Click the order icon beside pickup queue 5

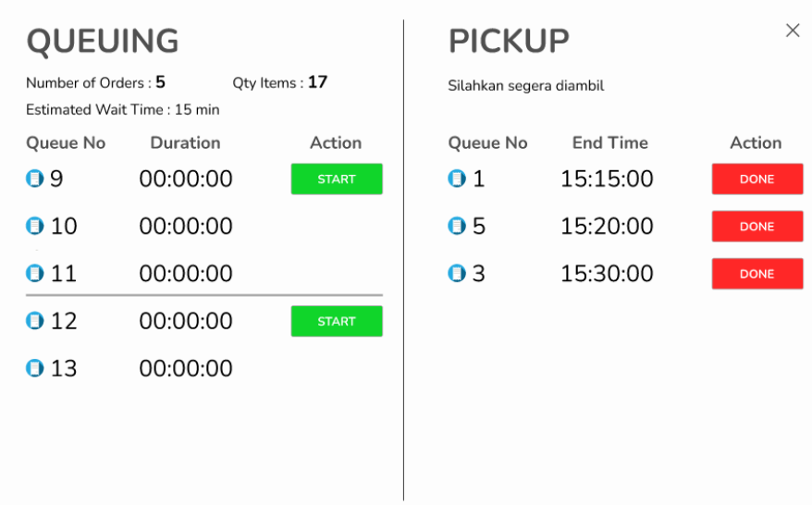coord(457,226)
